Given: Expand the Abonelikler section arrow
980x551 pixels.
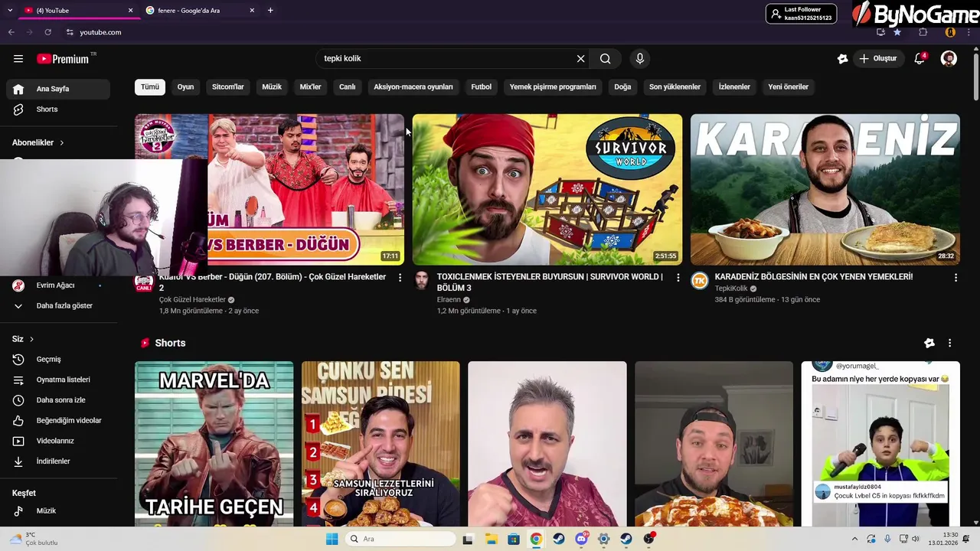Looking at the screenshot, I should click(62, 143).
